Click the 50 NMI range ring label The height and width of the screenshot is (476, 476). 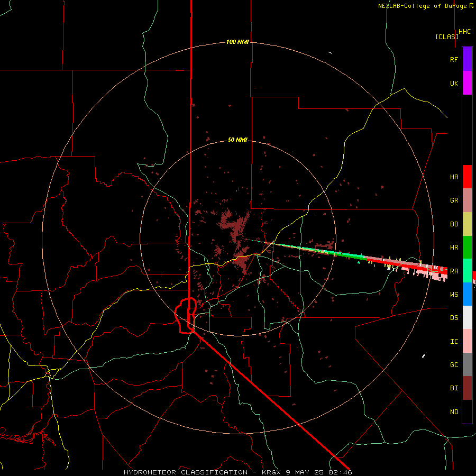237,140
